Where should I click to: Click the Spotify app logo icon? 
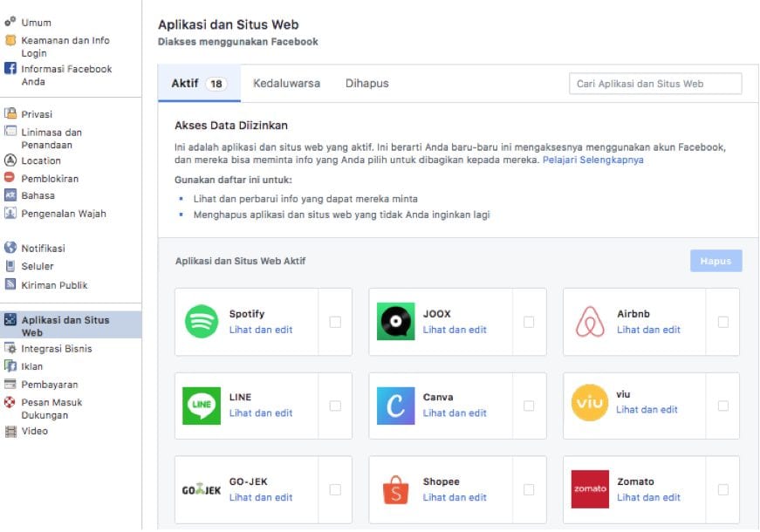(202, 322)
